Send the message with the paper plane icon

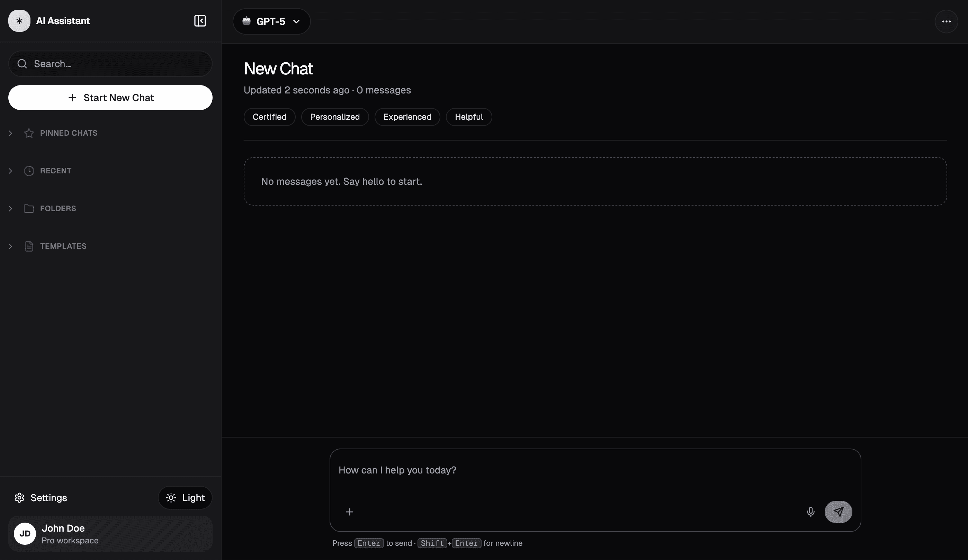click(x=839, y=512)
